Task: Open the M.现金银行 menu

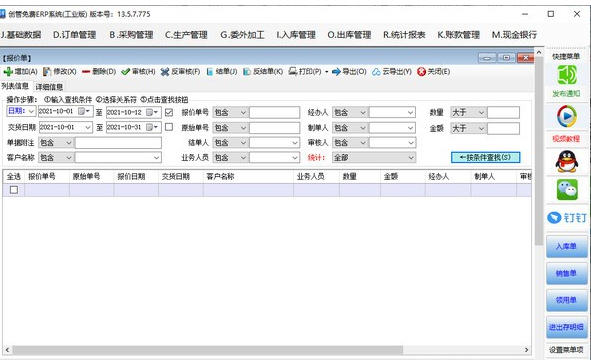Action: pos(514,35)
